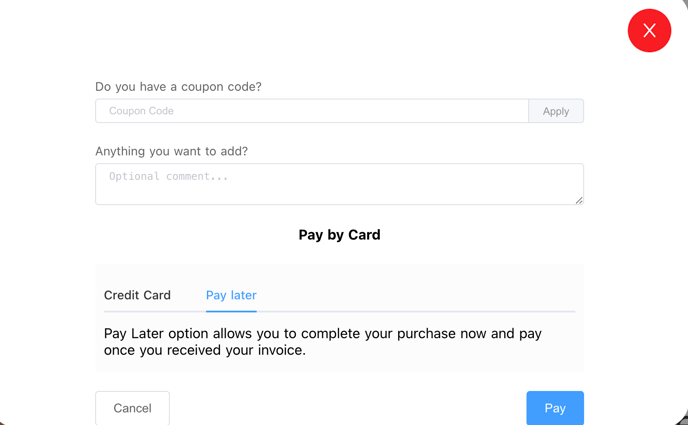Close the dialog with the red X button
Image resolution: width=688 pixels, height=425 pixels.
point(649,31)
